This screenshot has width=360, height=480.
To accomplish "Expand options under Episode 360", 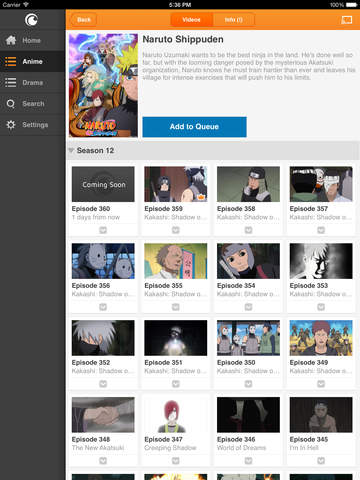I will pyautogui.click(x=103, y=230).
